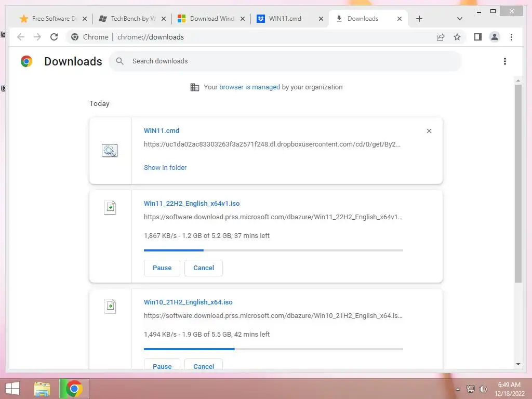
Task: Click the '1,867 KB/s - 1.2 GB of 5.2 GB' status
Action: coord(207,236)
